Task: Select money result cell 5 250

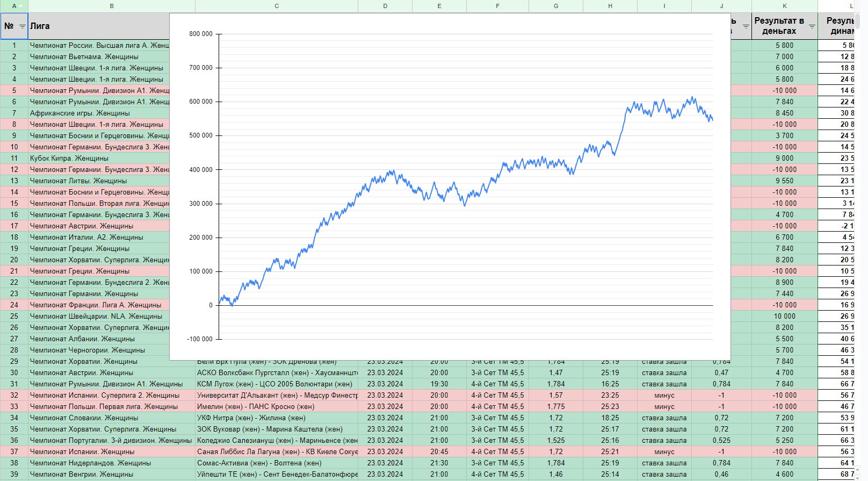Action: 785,440
